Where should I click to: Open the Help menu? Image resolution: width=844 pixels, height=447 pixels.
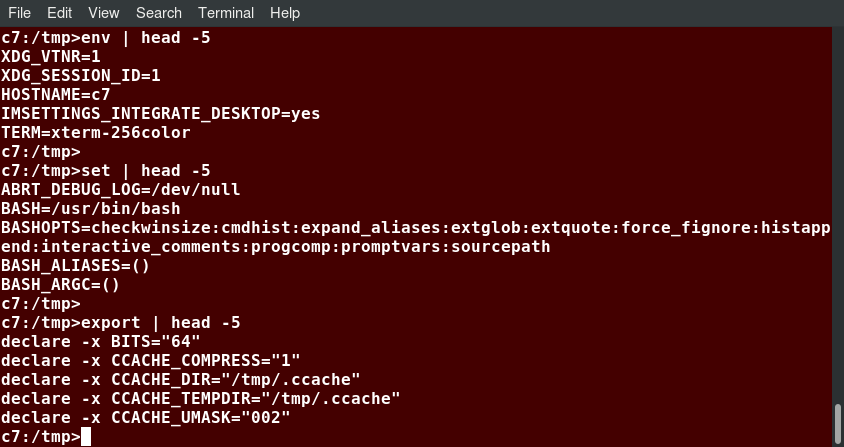pos(285,13)
